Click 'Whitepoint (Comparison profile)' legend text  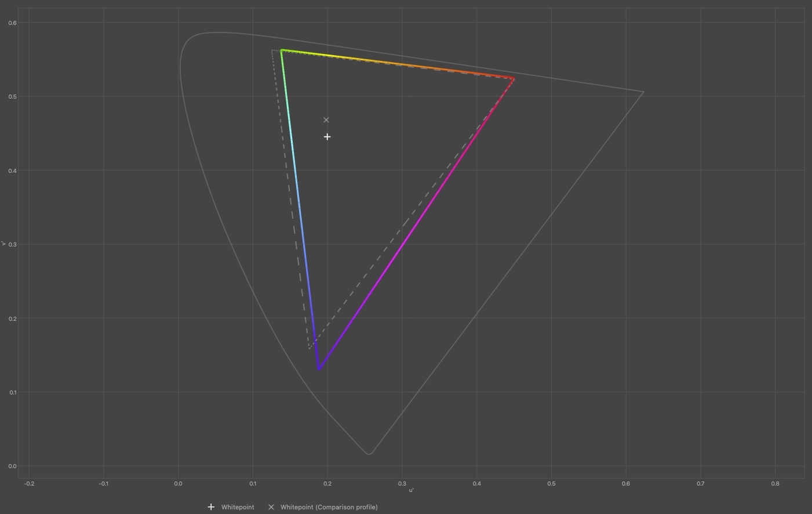[x=329, y=507]
